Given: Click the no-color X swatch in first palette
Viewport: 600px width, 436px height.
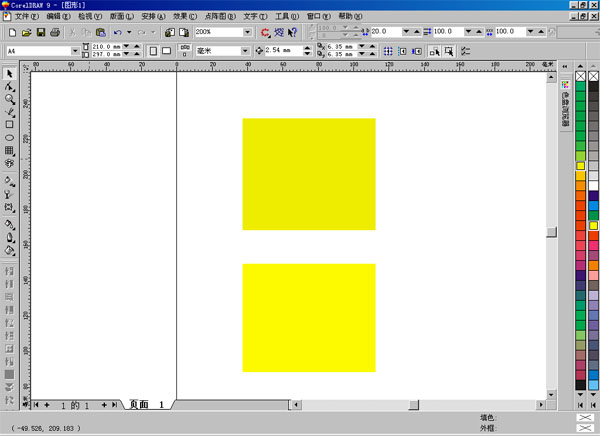Looking at the screenshot, I should 580,76.
